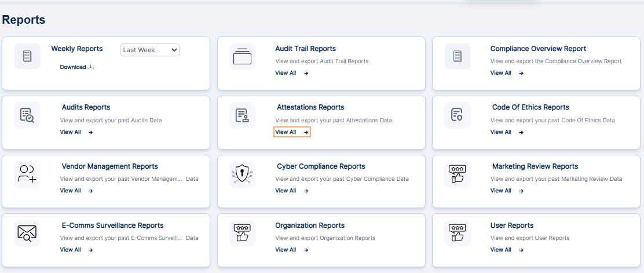Open the Last Week period dropdown

150,50
